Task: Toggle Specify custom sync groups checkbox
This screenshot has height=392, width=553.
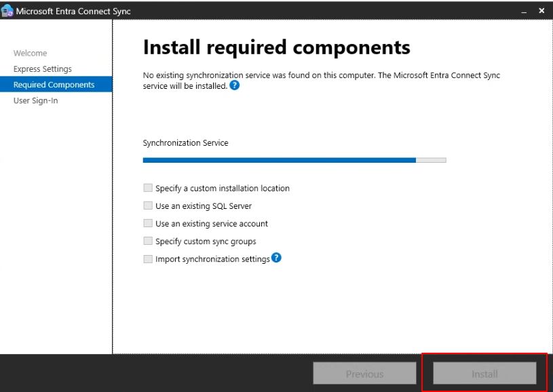Action: pos(148,241)
